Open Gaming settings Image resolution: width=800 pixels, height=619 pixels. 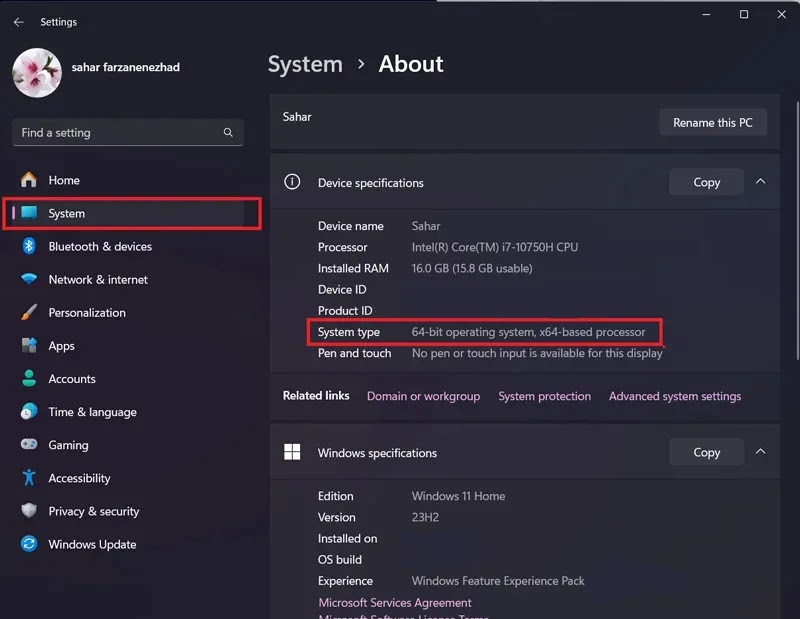point(68,445)
